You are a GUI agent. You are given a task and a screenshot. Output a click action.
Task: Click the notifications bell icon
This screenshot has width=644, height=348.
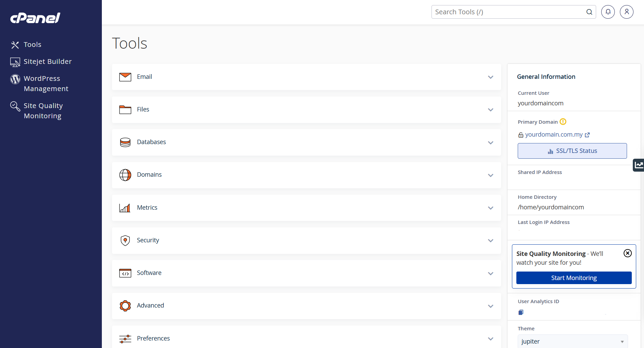pyautogui.click(x=608, y=12)
